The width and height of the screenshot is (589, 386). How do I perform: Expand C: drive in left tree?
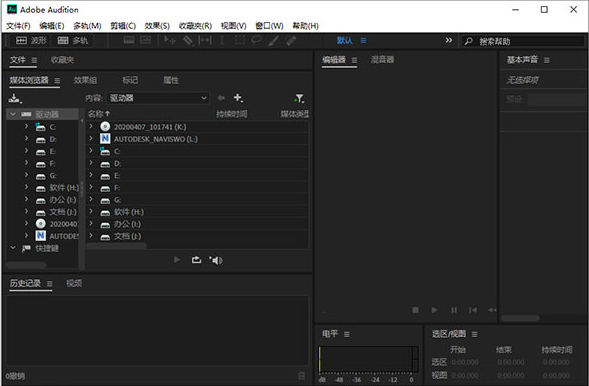click(x=26, y=127)
